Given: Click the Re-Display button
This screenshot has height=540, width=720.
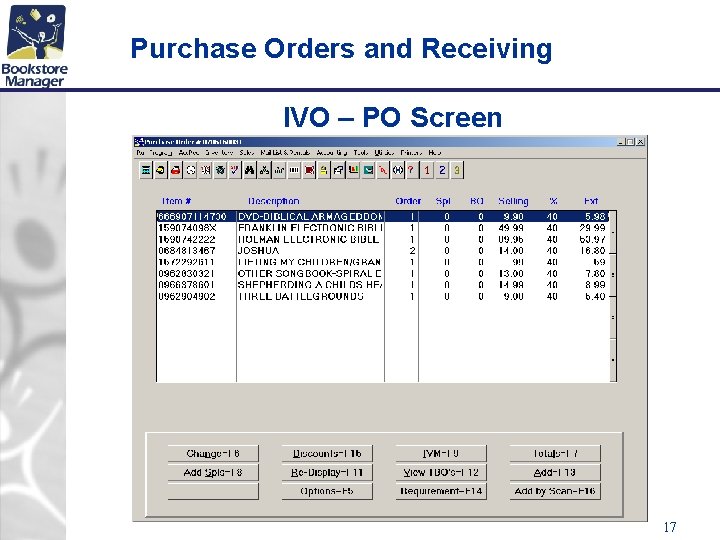Looking at the screenshot, I should [327, 472].
